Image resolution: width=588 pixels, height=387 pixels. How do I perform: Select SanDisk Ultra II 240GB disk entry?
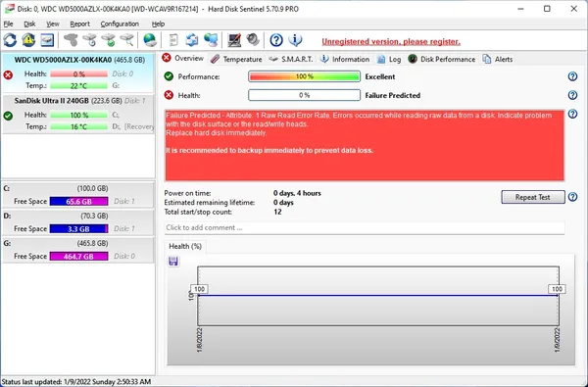coord(78,114)
